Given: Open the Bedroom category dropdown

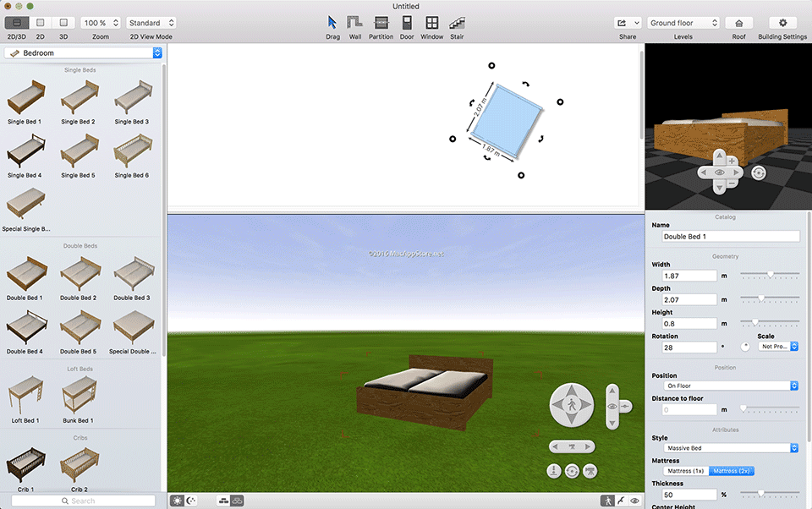Looking at the screenshot, I should (x=83, y=53).
